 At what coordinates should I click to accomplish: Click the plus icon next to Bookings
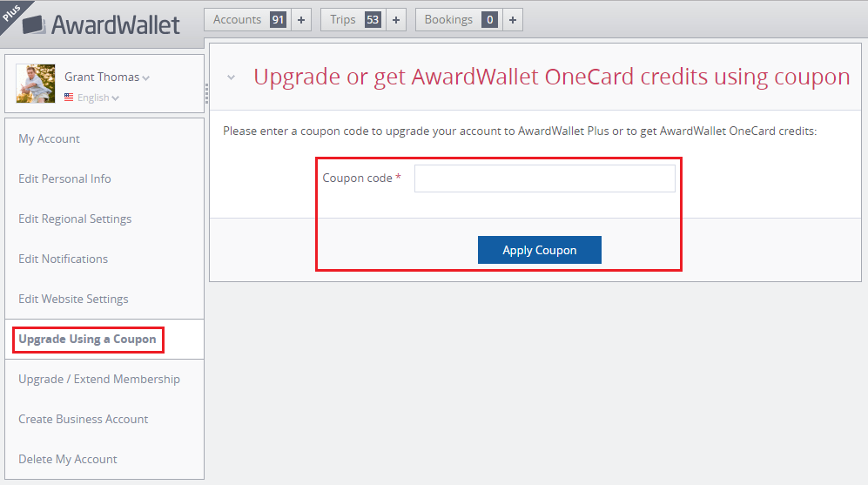tap(512, 20)
